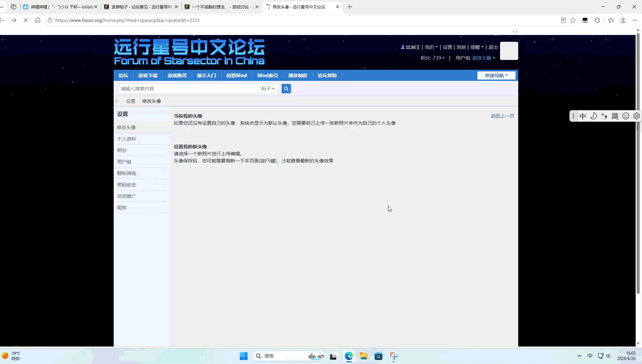The height and width of the screenshot is (364, 642).
Task: Stop page loading in browser
Action: pyautogui.click(x=26, y=20)
